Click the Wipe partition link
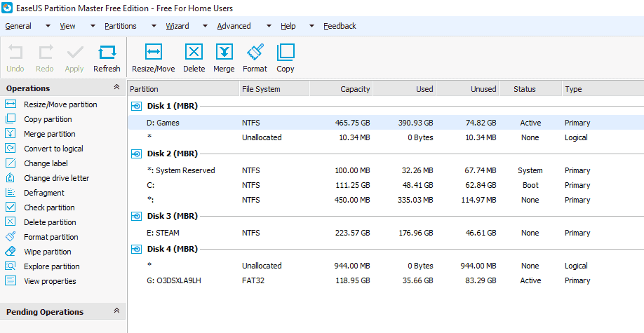644x333 pixels. [x=47, y=252]
